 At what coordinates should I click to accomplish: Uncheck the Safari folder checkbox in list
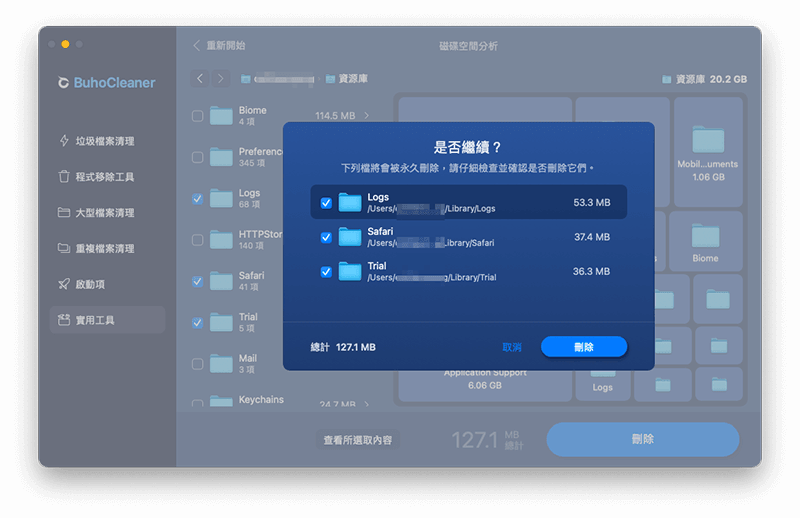tap(197, 281)
